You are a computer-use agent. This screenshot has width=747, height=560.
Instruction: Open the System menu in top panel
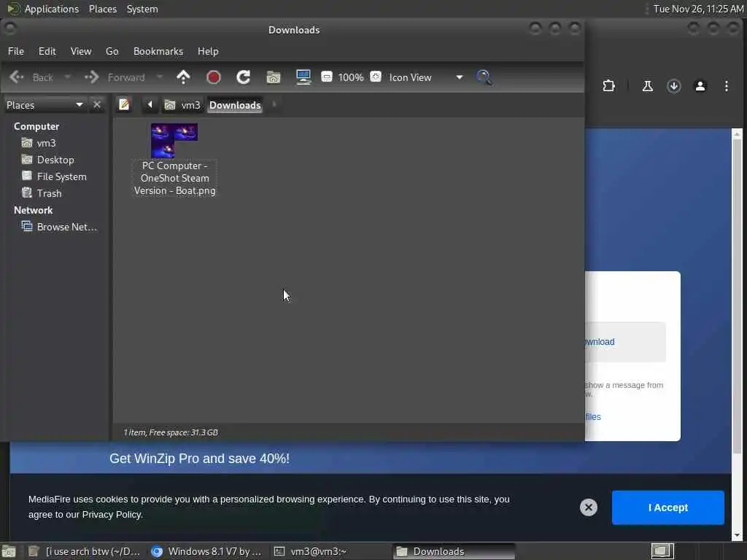(142, 9)
